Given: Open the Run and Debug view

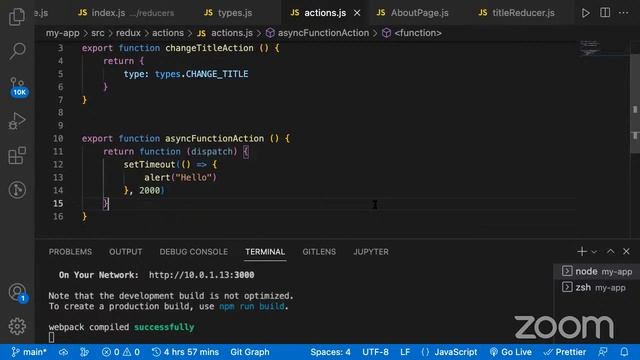Looking at the screenshot, I should (x=17, y=121).
